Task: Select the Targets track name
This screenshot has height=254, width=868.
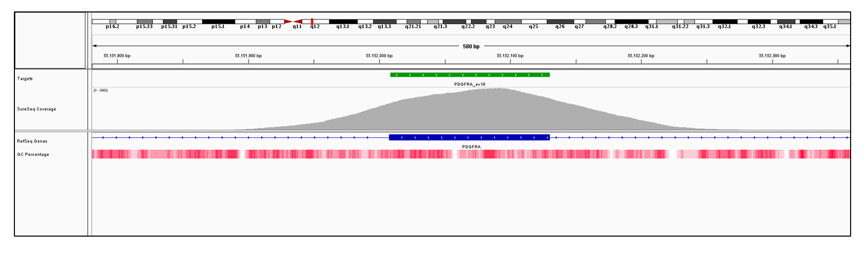Action: (x=25, y=79)
